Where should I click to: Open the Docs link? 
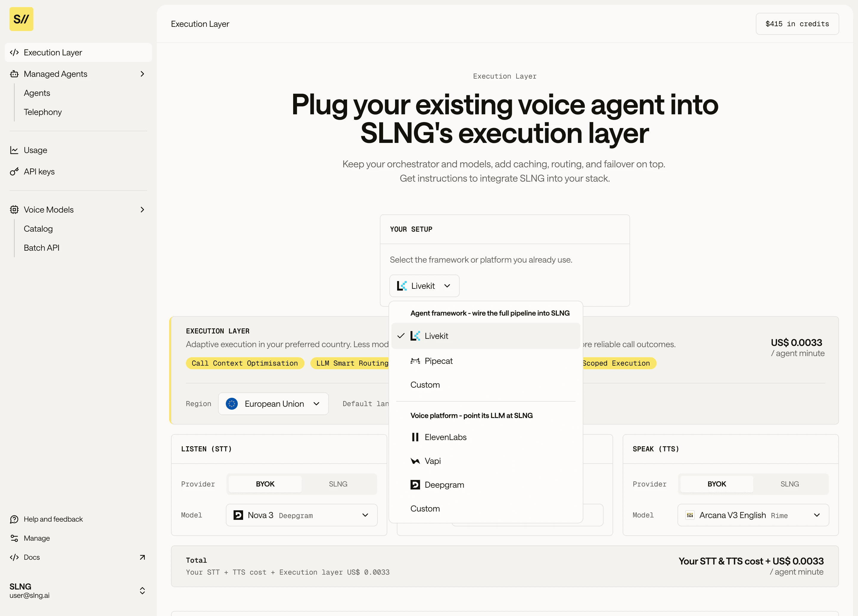tap(78, 557)
